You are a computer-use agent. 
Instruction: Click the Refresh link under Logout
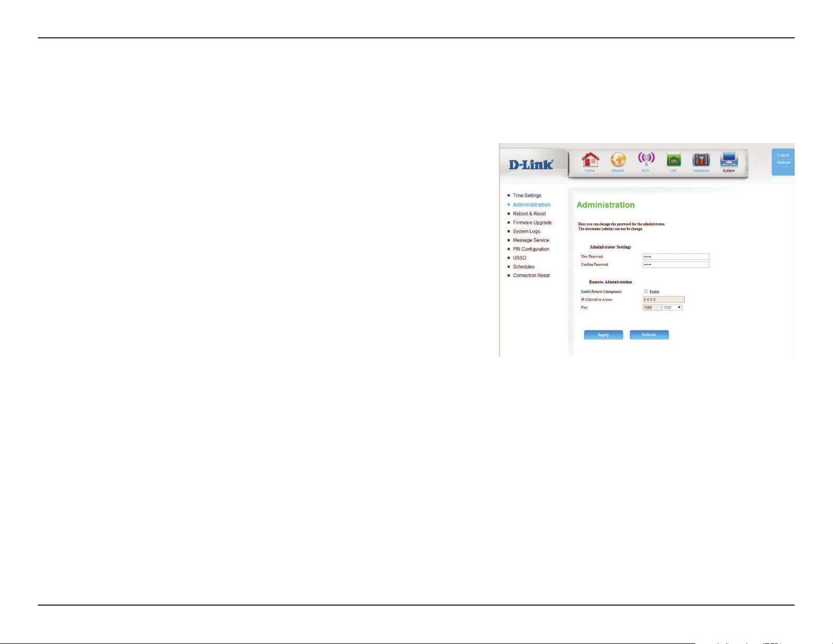[x=784, y=162]
